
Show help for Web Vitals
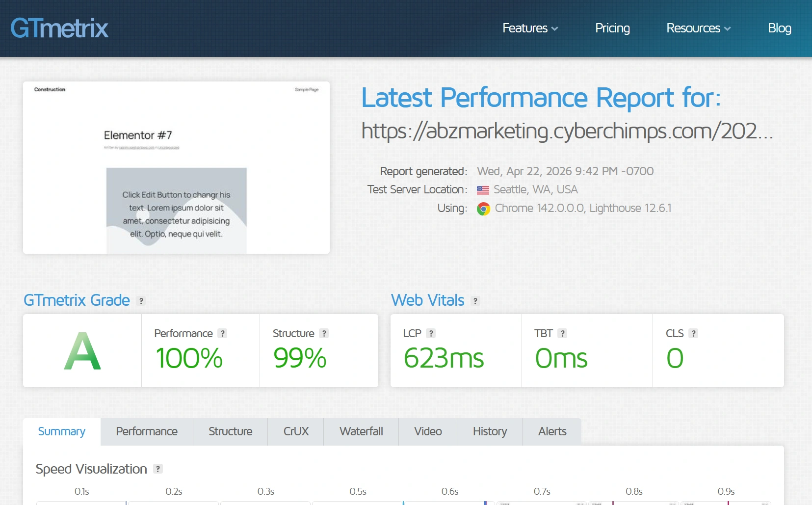click(475, 301)
